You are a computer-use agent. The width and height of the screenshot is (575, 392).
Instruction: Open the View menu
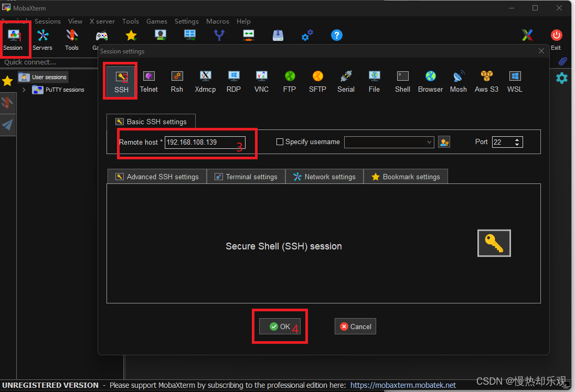(x=75, y=21)
